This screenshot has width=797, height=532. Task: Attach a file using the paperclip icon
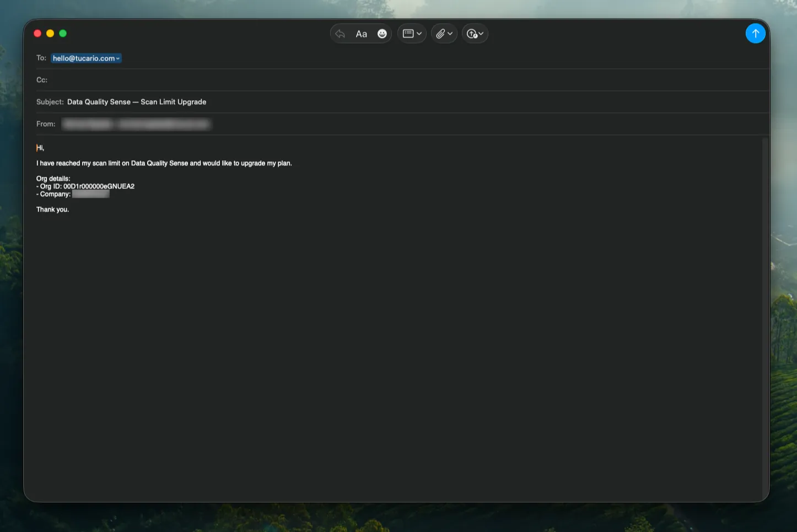(440, 34)
